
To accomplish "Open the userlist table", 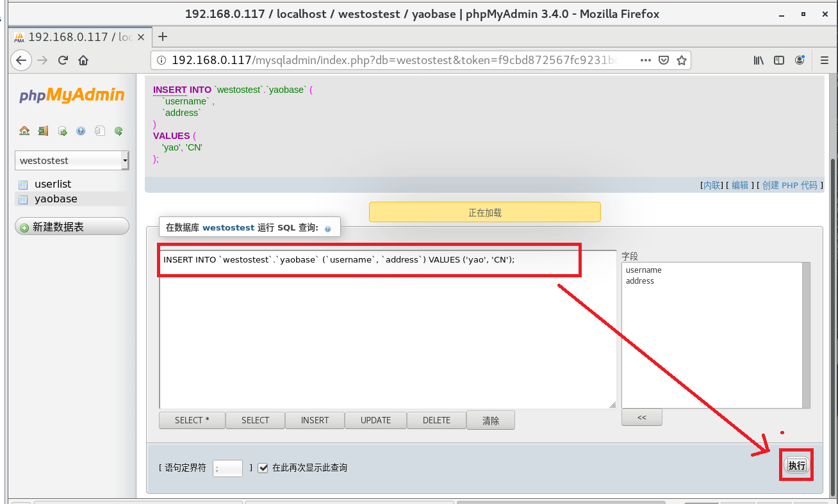I will (x=53, y=184).
